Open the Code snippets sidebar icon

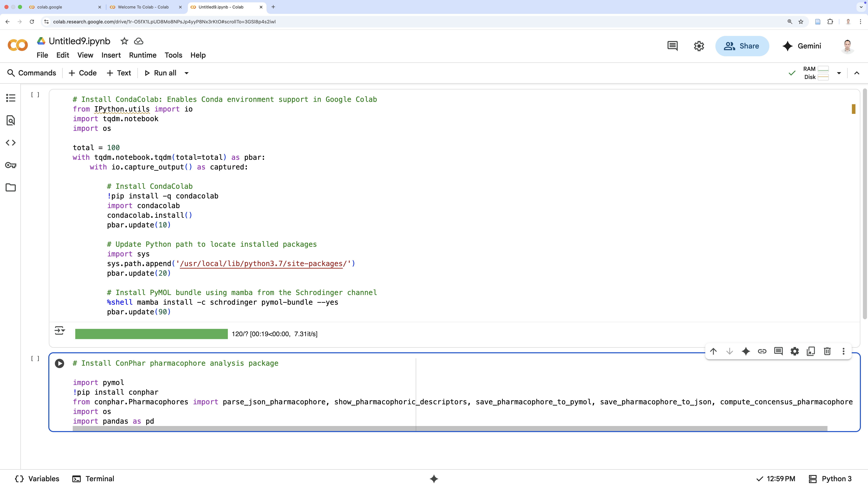[11, 143]
